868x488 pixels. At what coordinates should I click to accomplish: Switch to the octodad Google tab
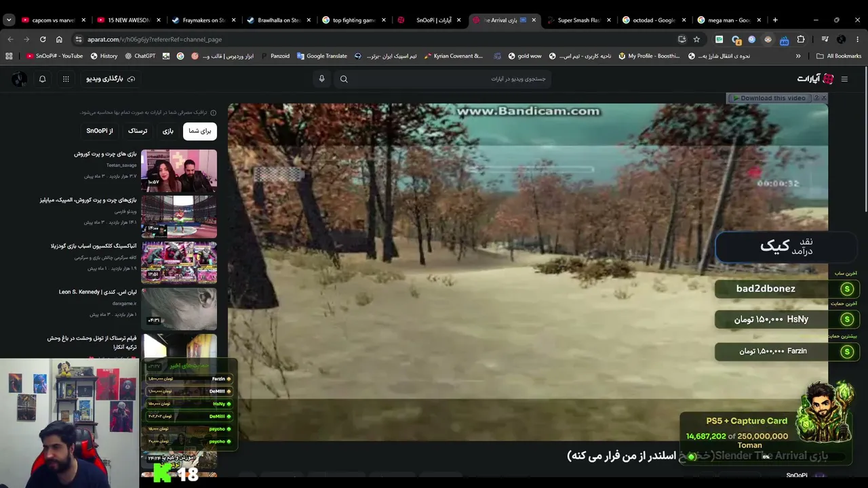(x=654, y=20)
